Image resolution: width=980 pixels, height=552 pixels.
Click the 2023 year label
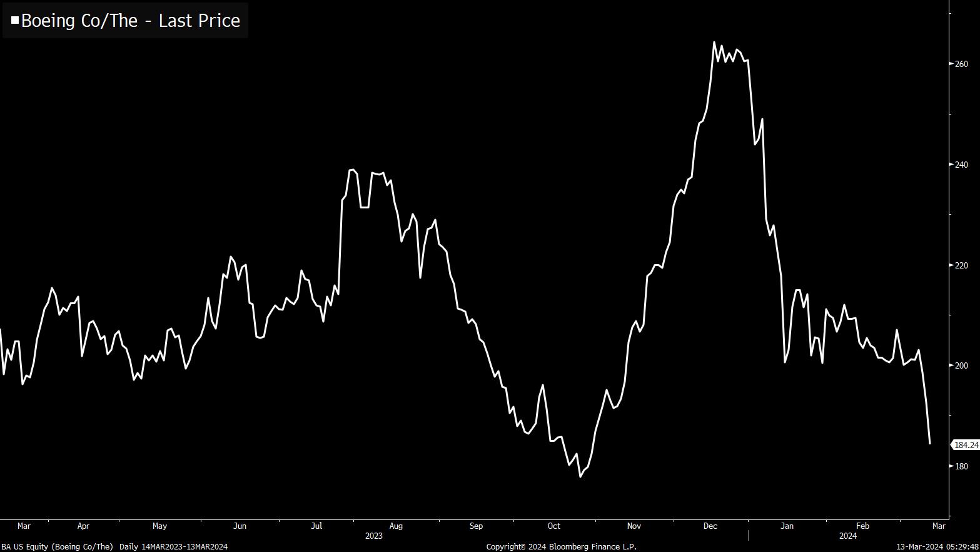click(373, 536)
